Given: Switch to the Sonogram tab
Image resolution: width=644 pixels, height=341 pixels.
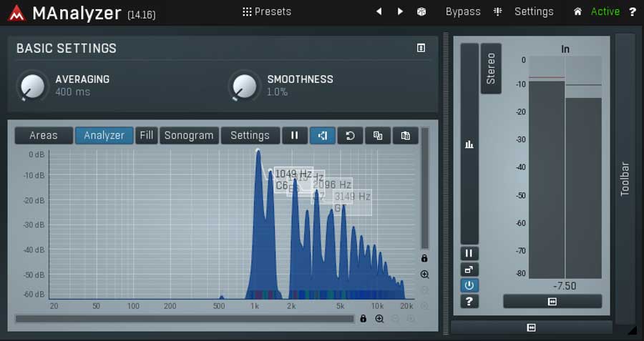Looking at the screenshot, I should [x=189, y=135].
